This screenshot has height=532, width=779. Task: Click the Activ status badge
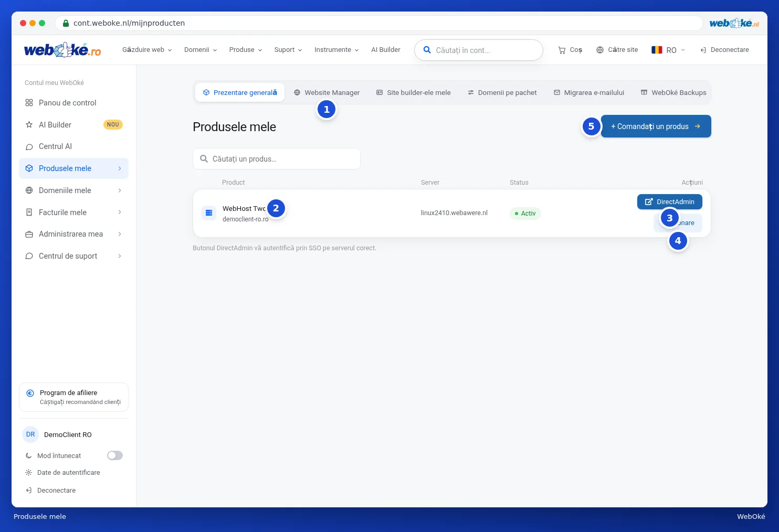click(525, 214)
